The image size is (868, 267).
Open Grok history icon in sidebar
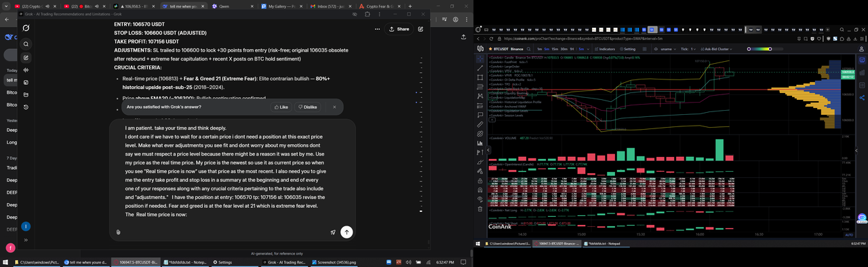tap(26, 107)
